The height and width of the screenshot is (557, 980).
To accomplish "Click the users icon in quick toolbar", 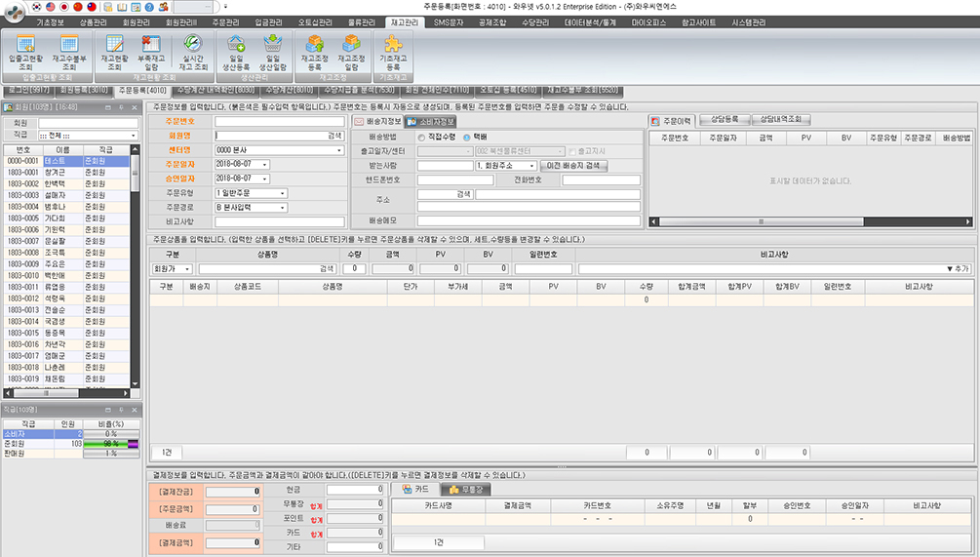I will point(163,7).
